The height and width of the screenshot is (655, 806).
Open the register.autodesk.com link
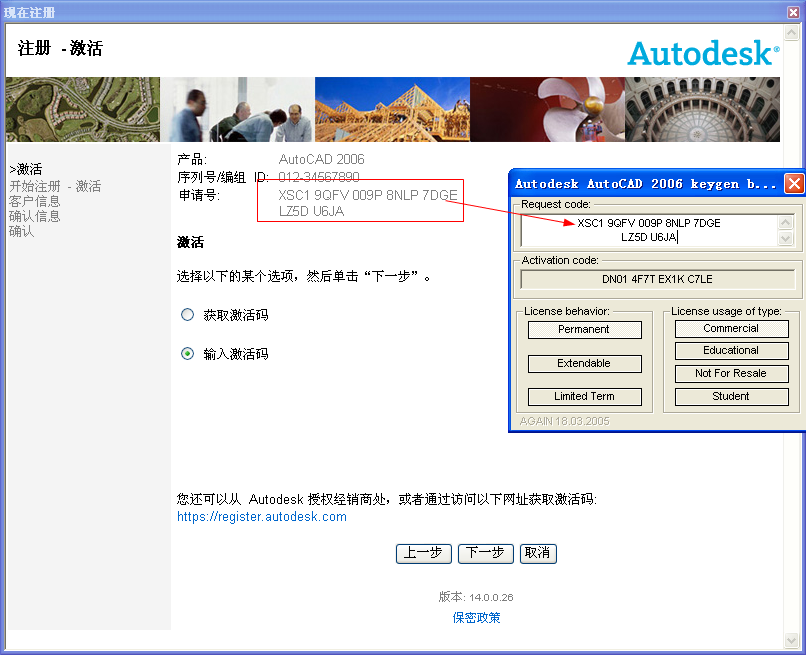(x=262, y=517)
